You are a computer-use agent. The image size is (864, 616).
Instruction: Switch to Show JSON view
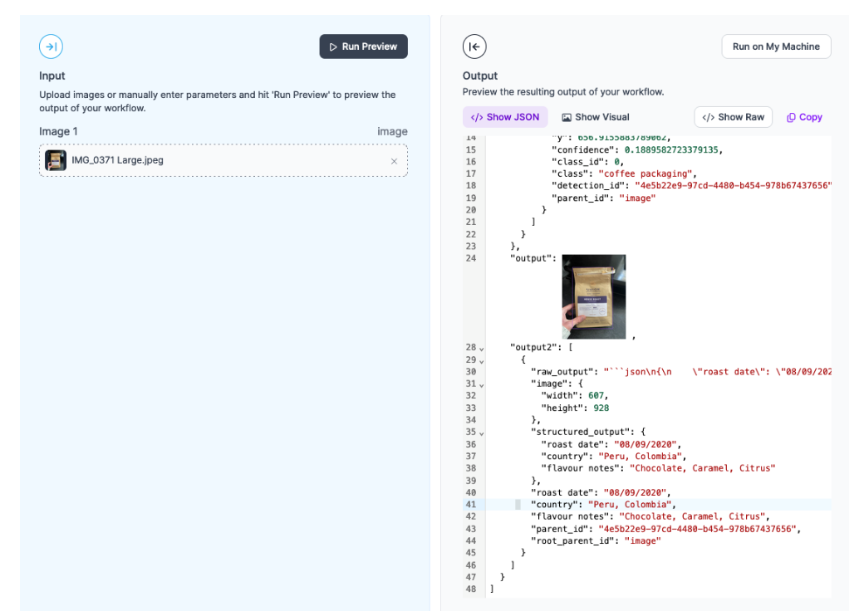(x=505, y=117)
